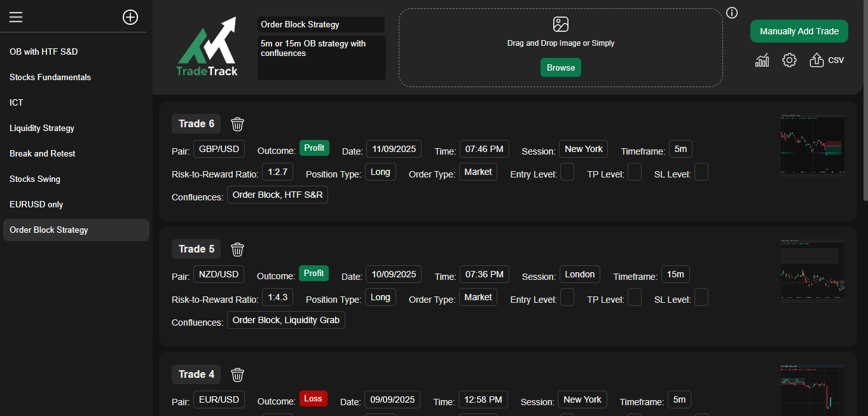Delete Trade 6 with trash icon
Image resolution: width=868 pixels, height=416 pixels.
238,124
